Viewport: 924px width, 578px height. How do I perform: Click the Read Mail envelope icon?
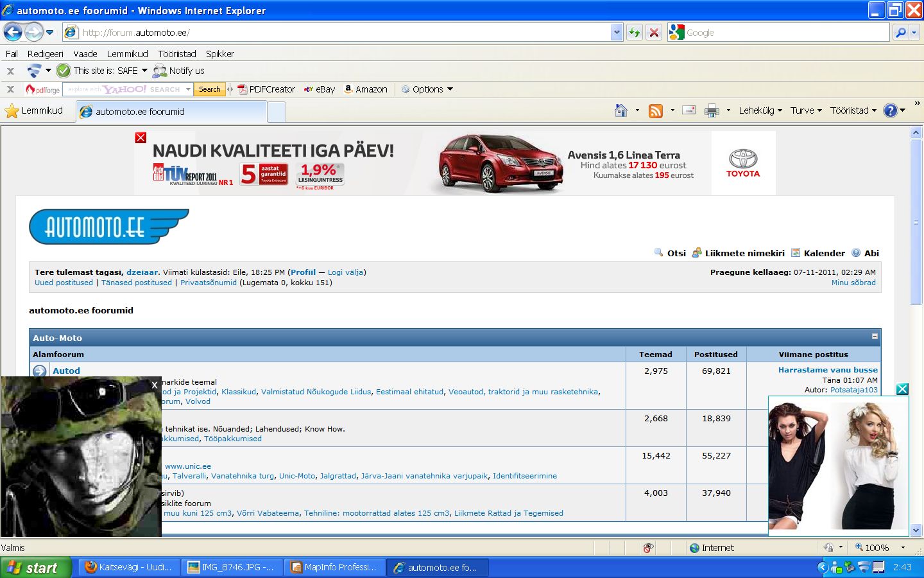[689, 110]
